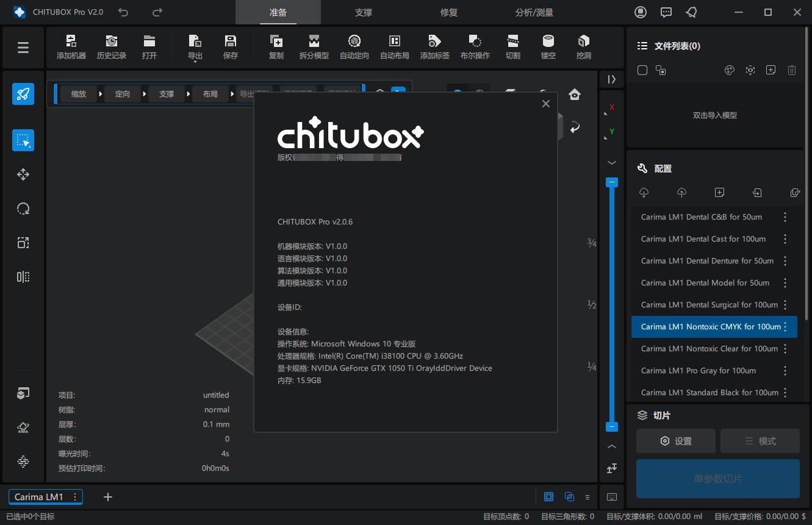Click the home view icon in viewport

[x=575, y=94]
